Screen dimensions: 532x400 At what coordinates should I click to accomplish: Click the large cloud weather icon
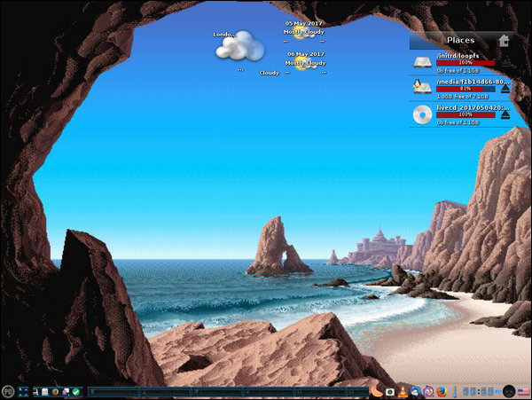pyautogui.click(x=240, y=46)
